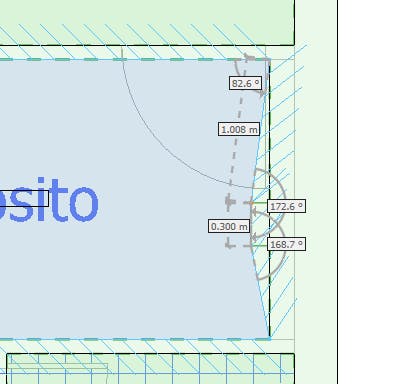Click the 172.6° angle value box

(x=286, y=206)
